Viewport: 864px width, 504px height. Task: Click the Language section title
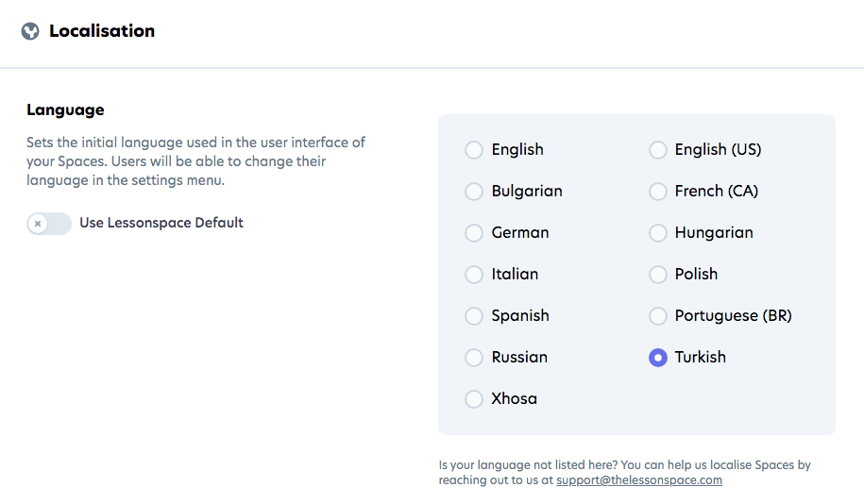click(65, 110)
